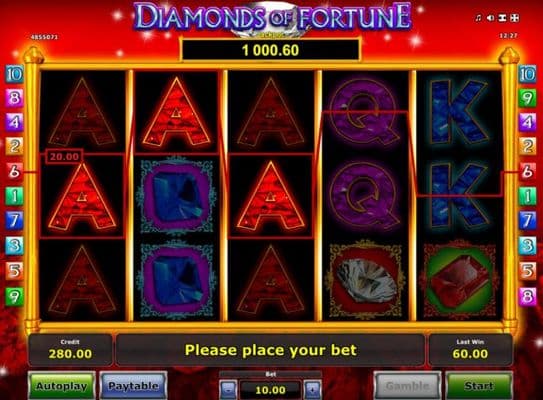Select payline 6 marker on left side
Viewport: 543px width, 400px height.
tap(14, 171)
